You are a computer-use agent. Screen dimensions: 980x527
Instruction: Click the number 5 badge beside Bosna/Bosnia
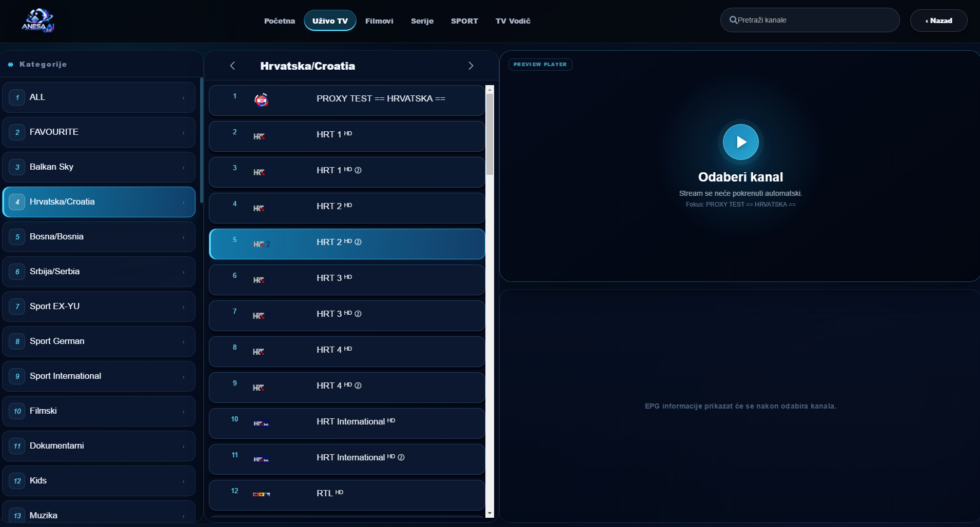coord(17,237)
